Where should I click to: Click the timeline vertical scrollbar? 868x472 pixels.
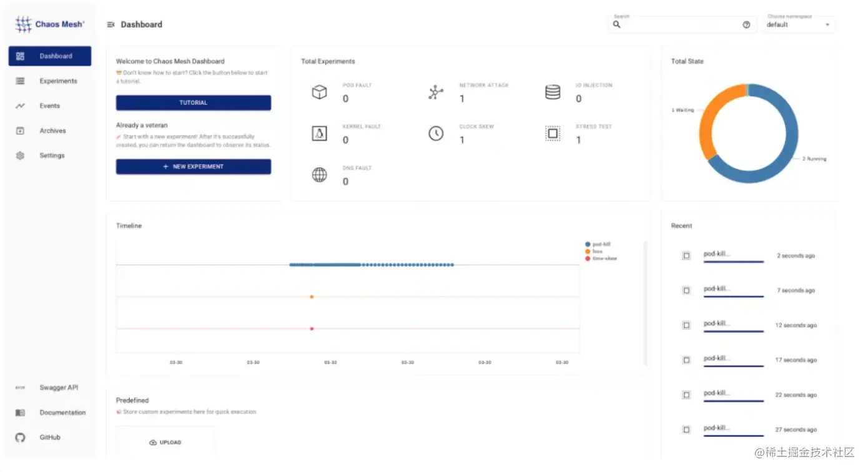click(646, 303)
